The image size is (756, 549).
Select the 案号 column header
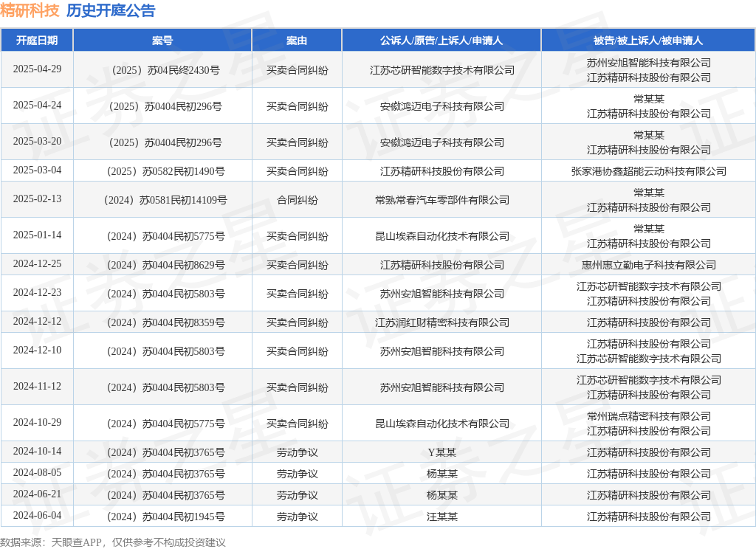162,41
